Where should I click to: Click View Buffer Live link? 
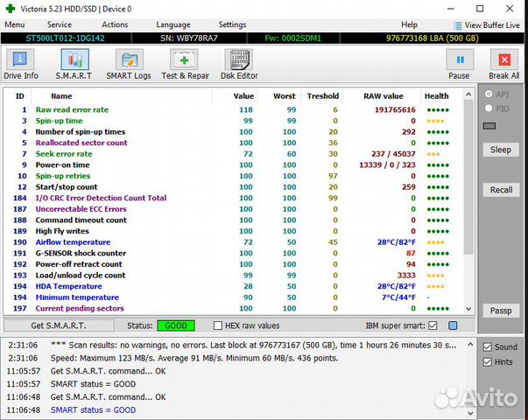tap(492, 25)
